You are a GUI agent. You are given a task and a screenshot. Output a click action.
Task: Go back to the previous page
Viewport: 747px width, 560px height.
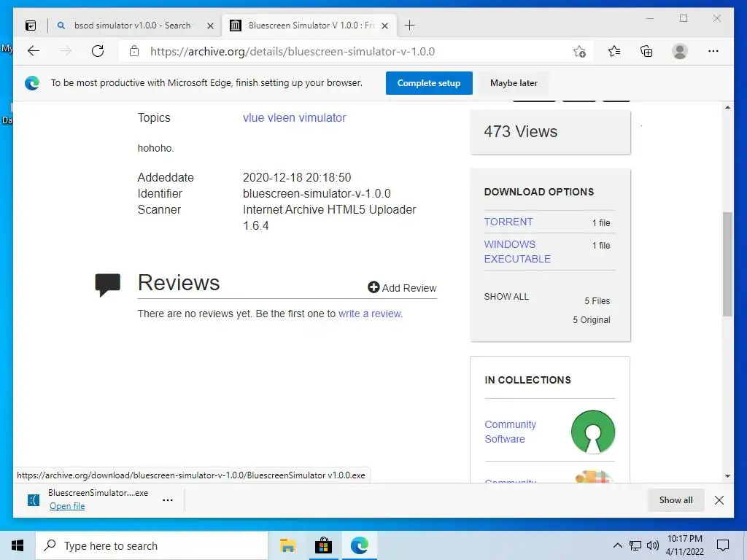point(34,51)
